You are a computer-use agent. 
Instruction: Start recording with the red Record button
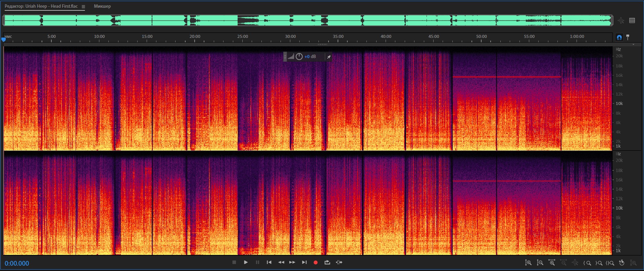[x=315, y=262]
